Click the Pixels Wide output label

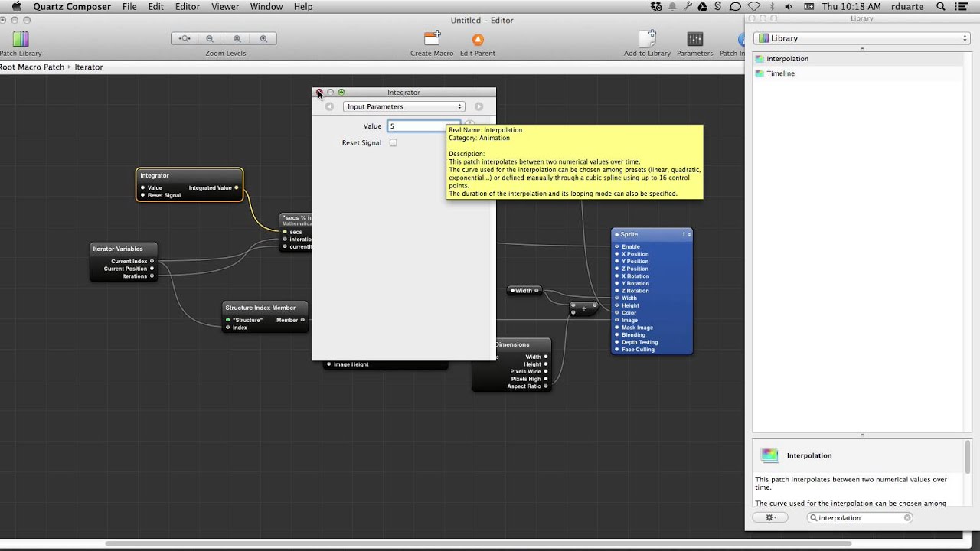[x=525, y=371]
